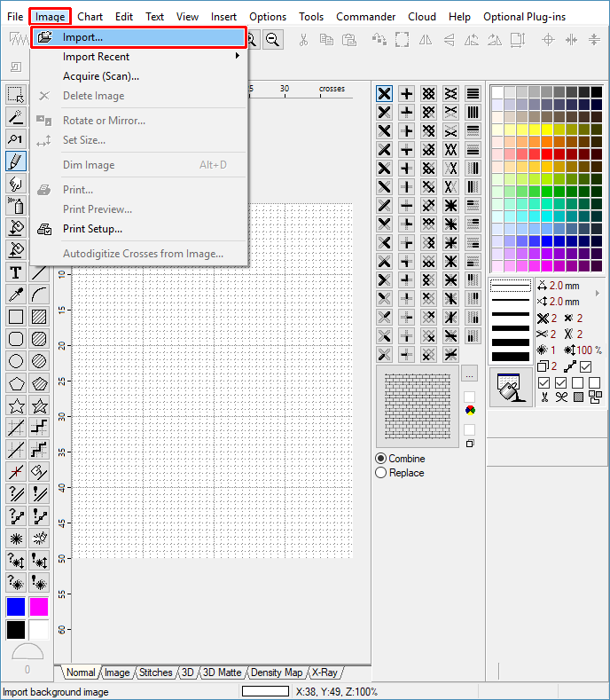Open the Chart menu

click(90, 17)
